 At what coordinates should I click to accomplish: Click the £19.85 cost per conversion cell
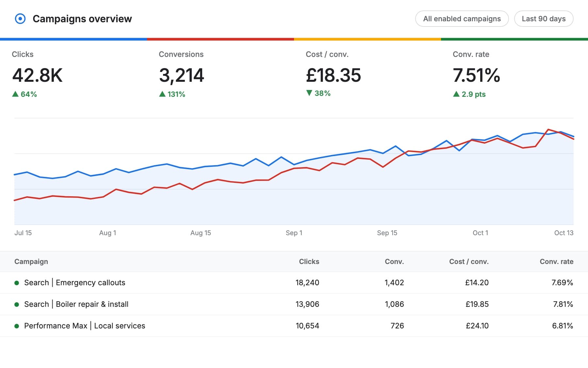point(477,304)
